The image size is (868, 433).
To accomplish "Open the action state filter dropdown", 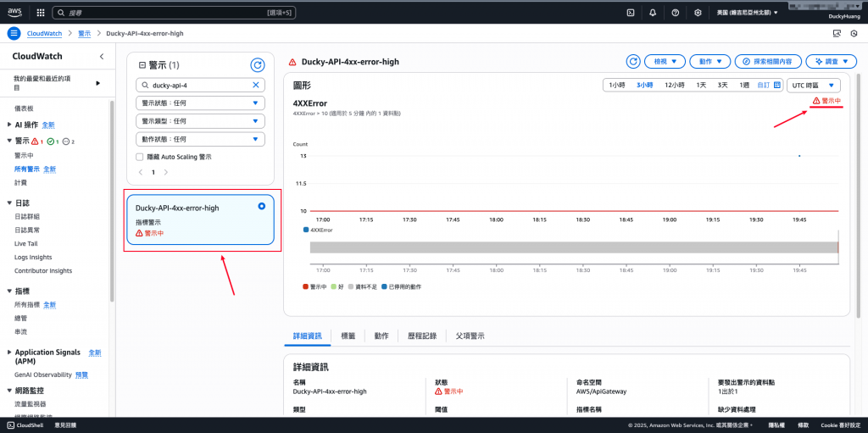I will (x=200, y=139).
